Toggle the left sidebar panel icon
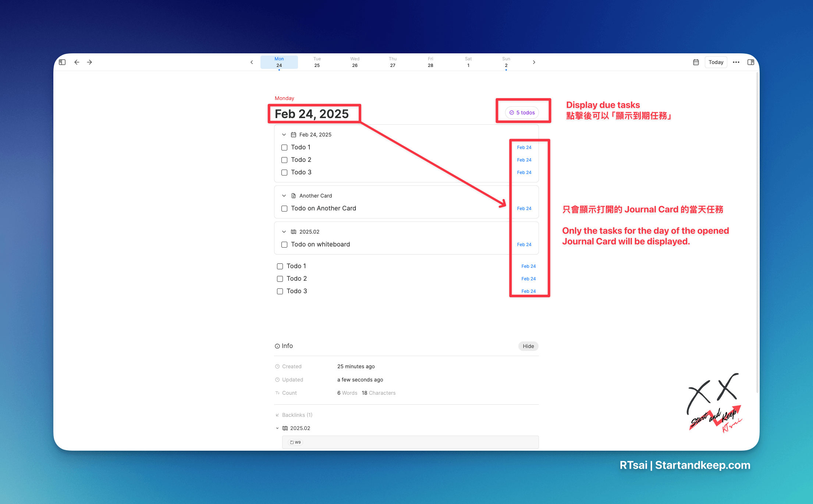This screenshot has width=813, height=504. point(62,62)
